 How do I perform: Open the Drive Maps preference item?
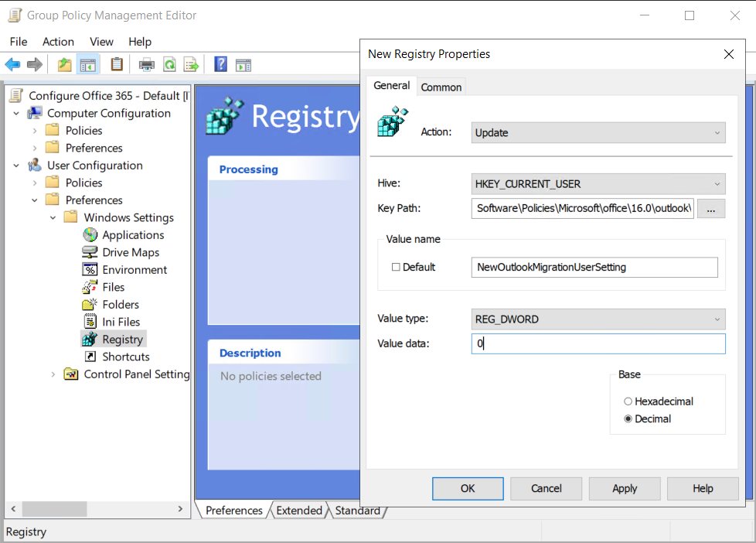121,252
